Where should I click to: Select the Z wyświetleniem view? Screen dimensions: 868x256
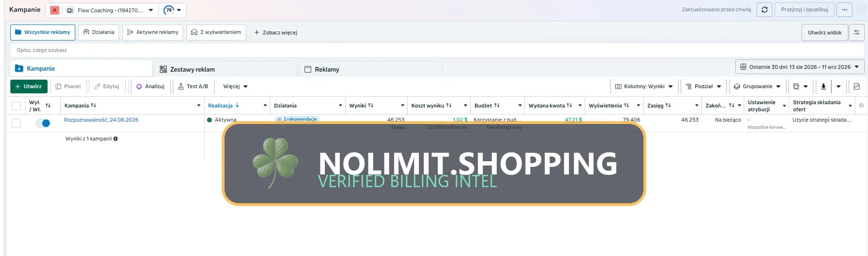pos(216,33)
